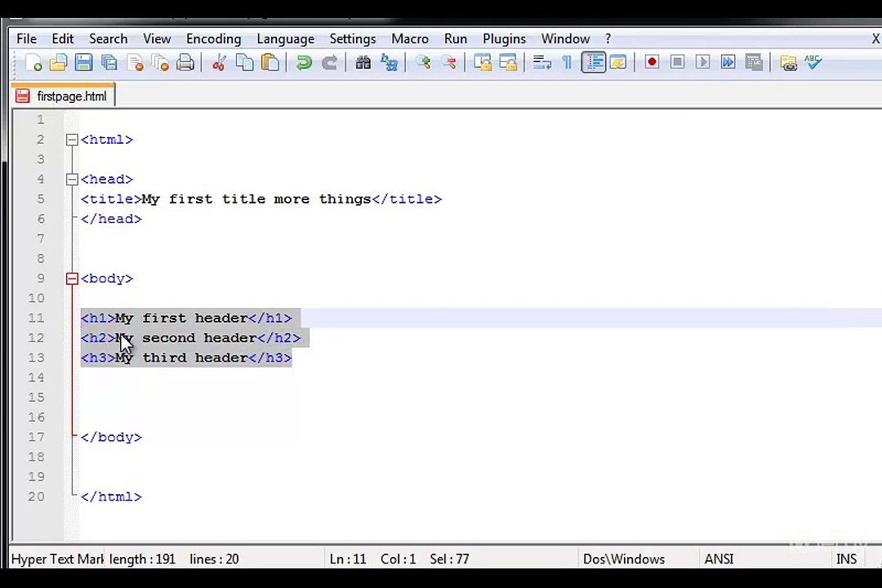Click the Close All documents icon

[x=160, y=62]
